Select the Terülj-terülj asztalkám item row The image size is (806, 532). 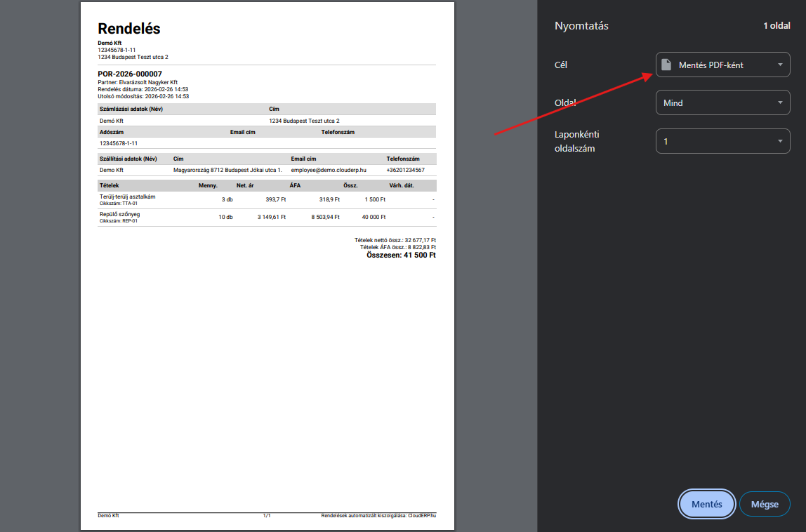click(x=267, y=200)
